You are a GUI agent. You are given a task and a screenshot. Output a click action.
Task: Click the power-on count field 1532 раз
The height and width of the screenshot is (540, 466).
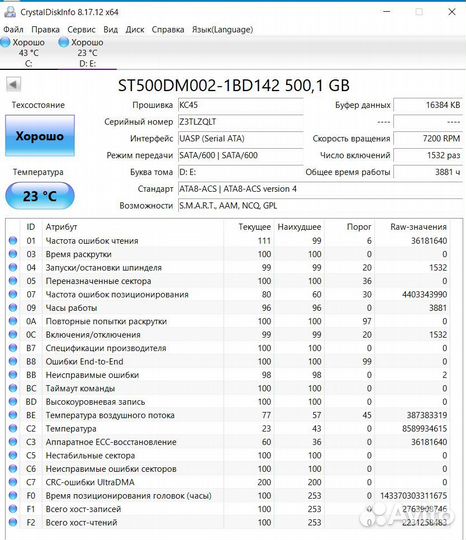[428, 155]
